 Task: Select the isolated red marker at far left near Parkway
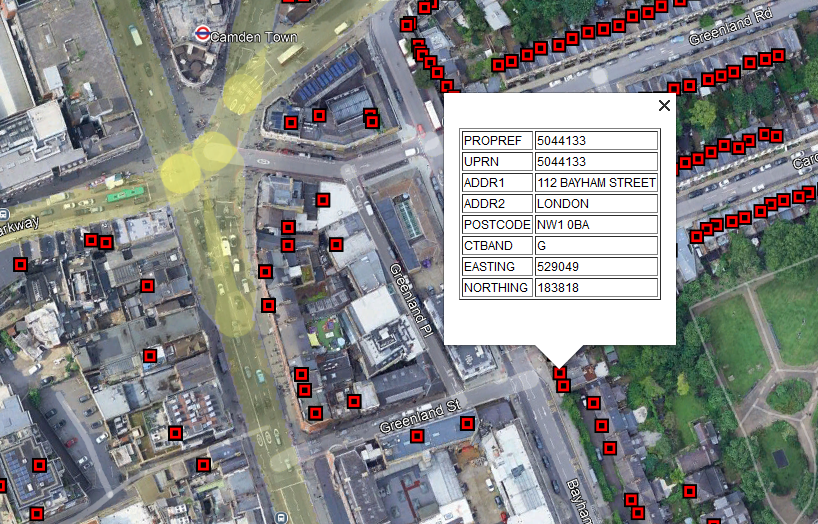click(x=20, y=264)
